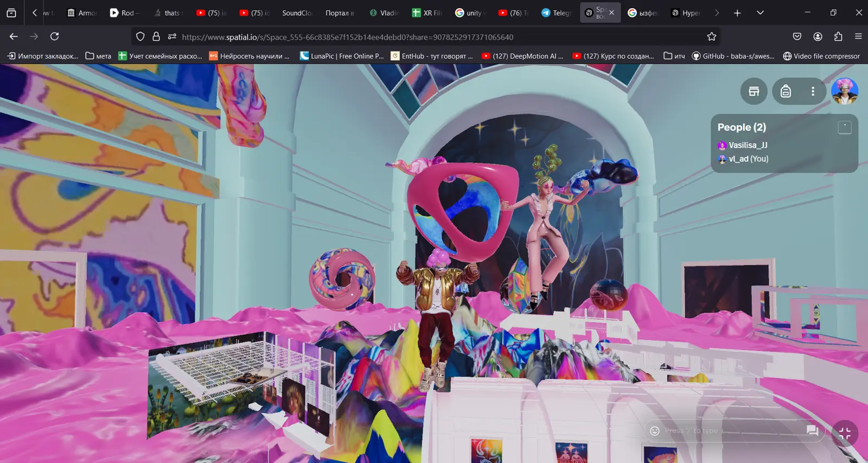Open site permissions icon in address bar
The height and width of the screenshot is (463, 868).
click(172, 37)
